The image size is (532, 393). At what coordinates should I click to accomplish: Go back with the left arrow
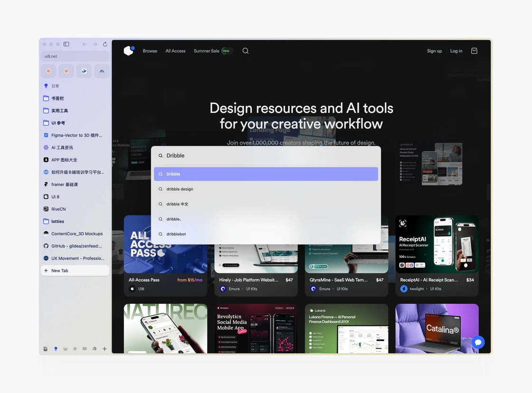(85, 44)
